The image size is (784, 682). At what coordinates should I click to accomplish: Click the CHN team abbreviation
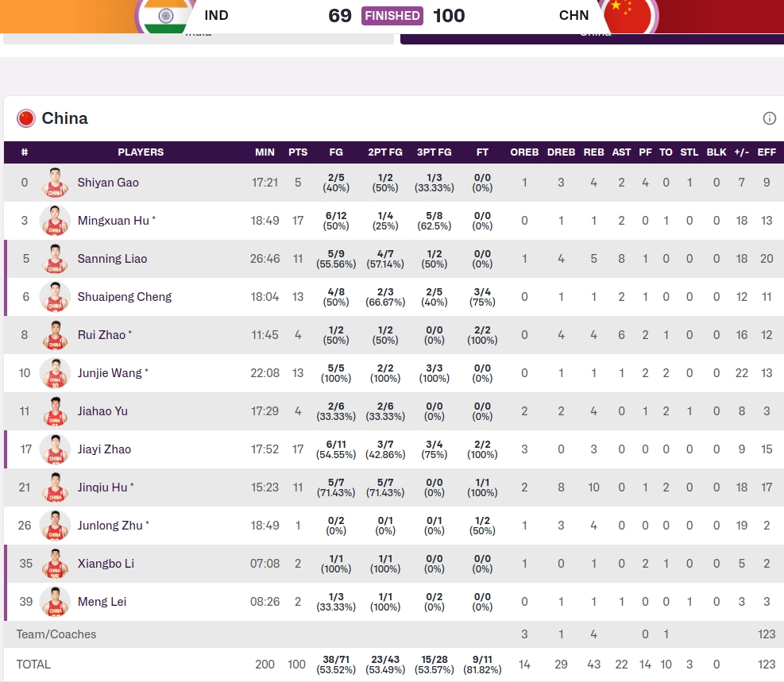tap(574, 16)
